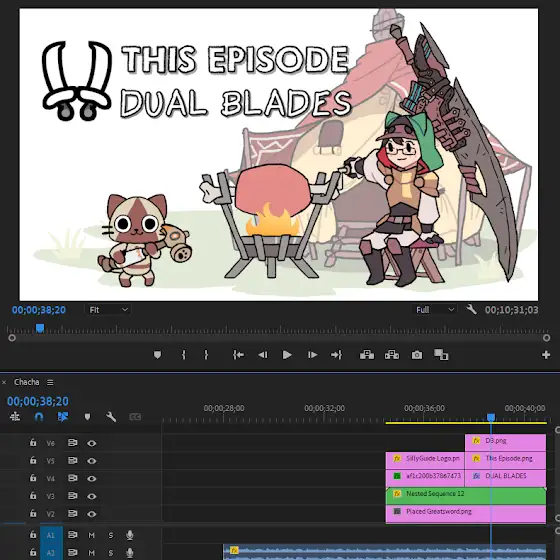
Task: Toggle sync lock for track V6
Action: 72,443
